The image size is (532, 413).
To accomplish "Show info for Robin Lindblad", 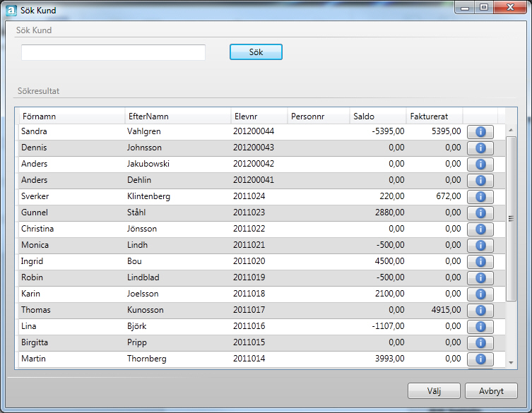I will 480,278.
